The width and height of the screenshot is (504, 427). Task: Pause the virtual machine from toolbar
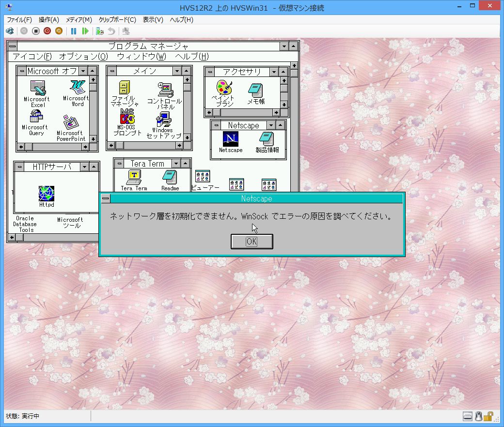pyautogui.click(x=74, y=31)
